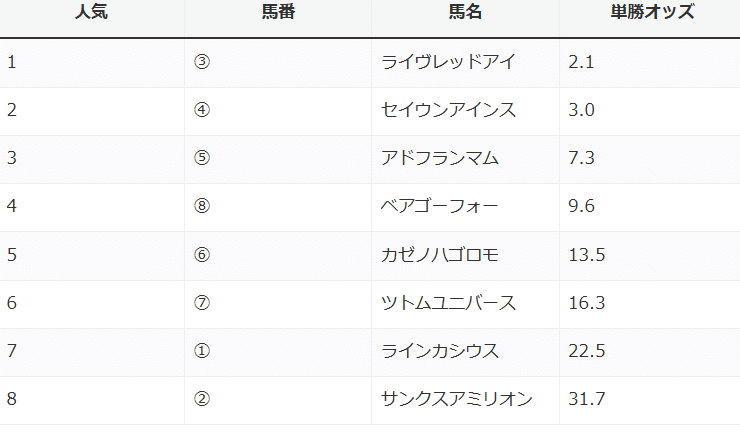Click the 馬名 column header
Image resolution: width=740 pixels, height=436 pixels.
click(465, 14)
